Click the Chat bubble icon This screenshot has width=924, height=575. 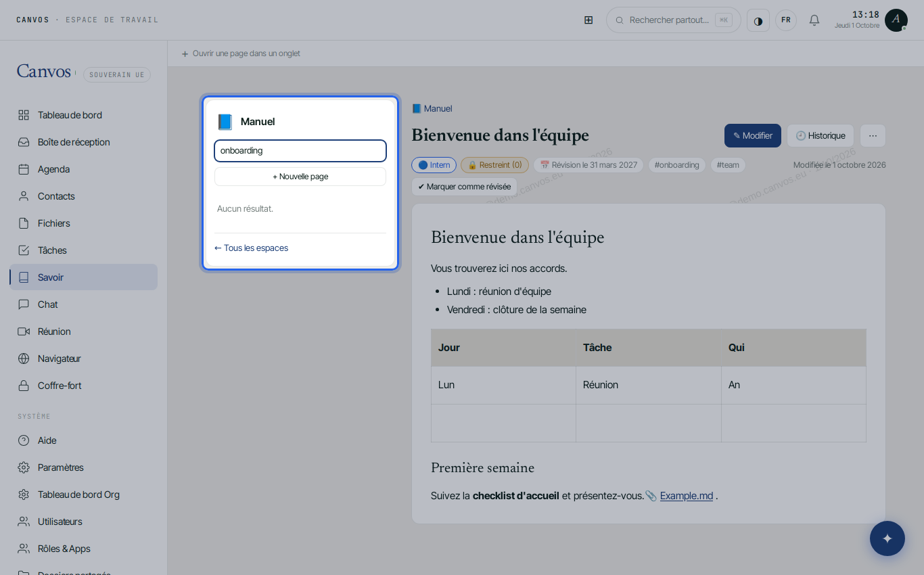coord(24,304)
